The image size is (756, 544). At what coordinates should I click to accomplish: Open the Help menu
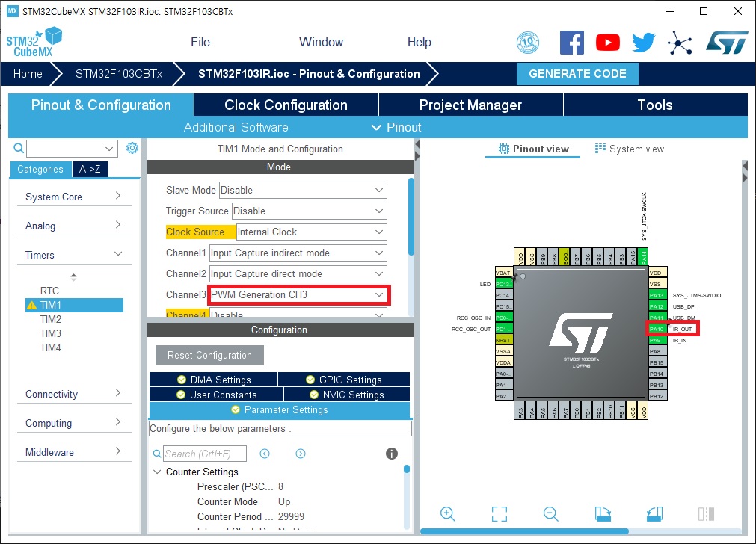(419, 43)
